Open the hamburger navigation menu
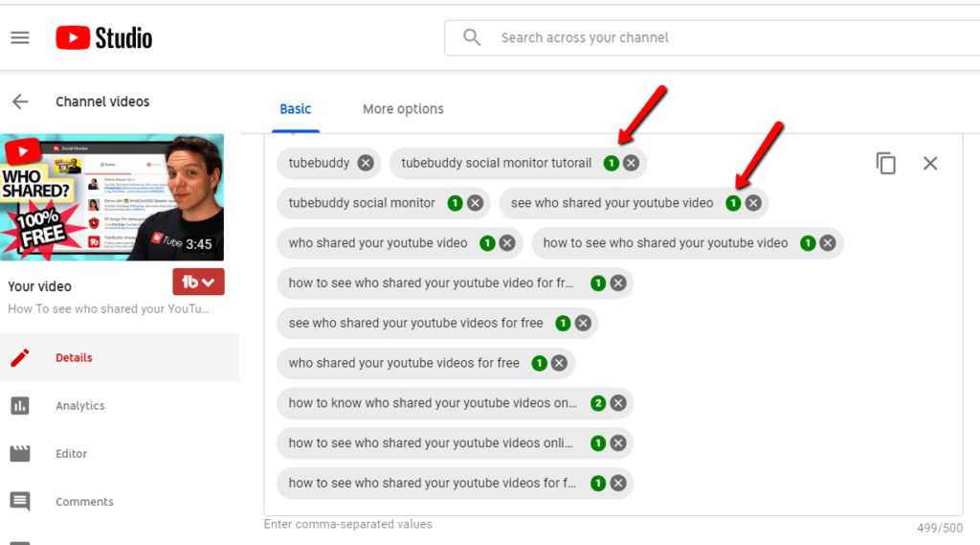The width and height of the screenshot is (980, 545). (x=20, y=38)
